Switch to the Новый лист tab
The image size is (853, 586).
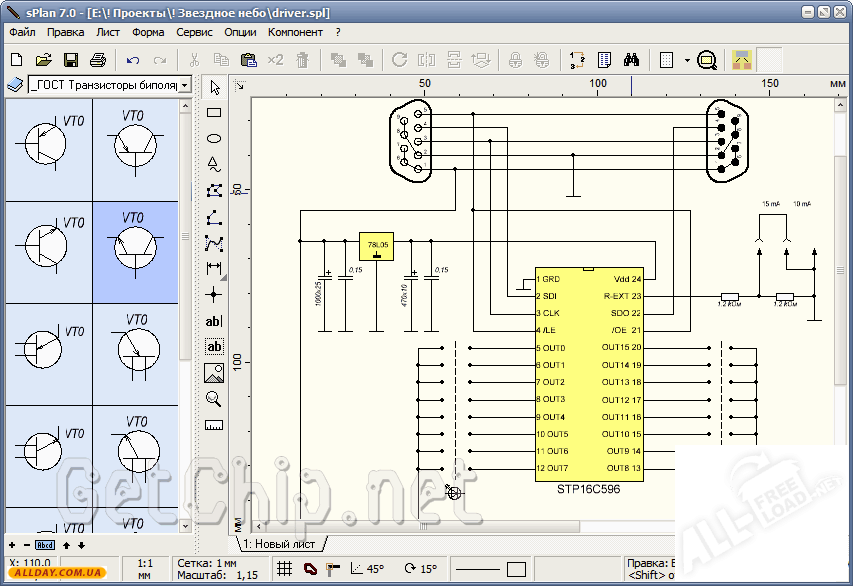(x=281, y=544)
